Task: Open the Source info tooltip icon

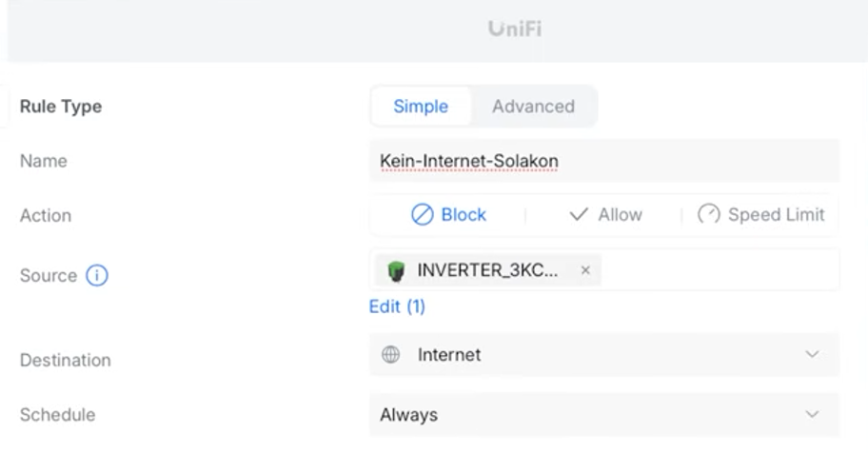Action: [97, 276]
